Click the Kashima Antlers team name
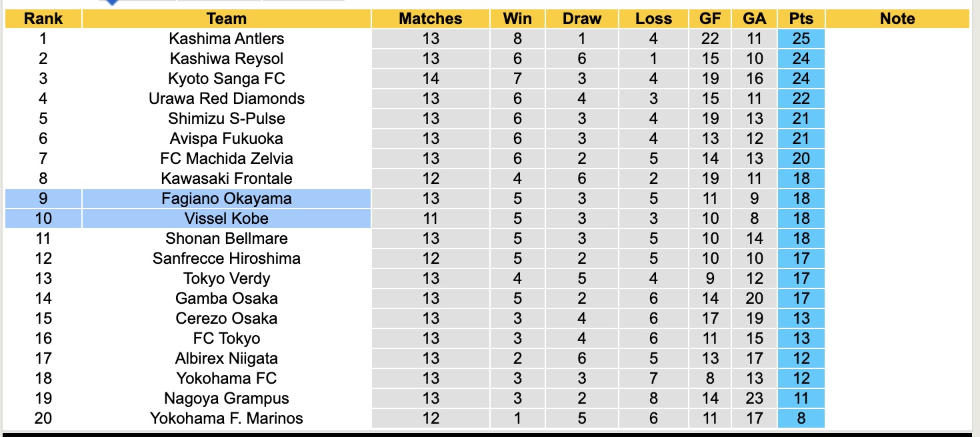This screenshot has width=980, height=437. tap(227, 39)
